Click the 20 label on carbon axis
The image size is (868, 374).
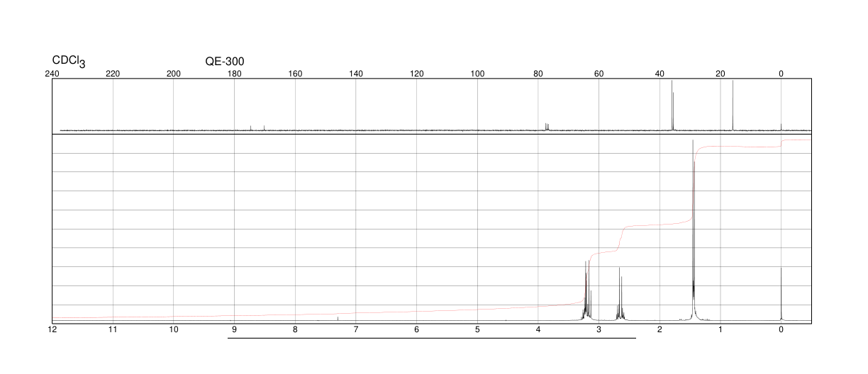pyautogui.click(x=720, y=74)
